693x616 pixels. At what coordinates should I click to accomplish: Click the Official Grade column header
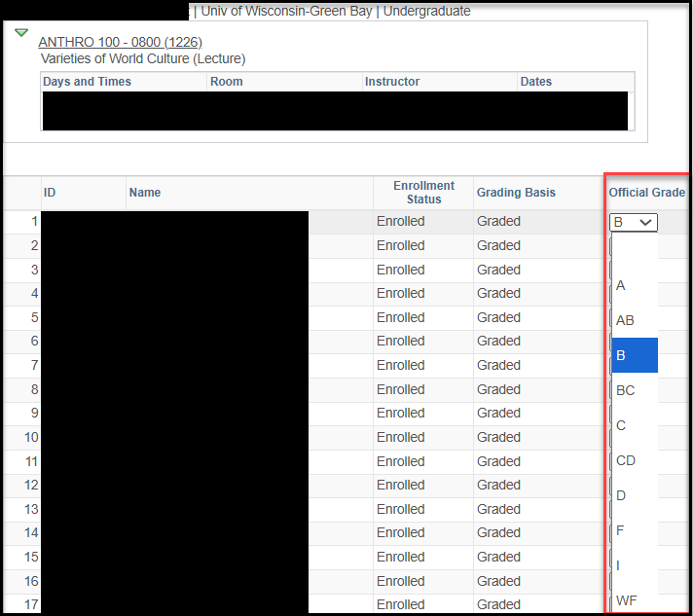646,193
